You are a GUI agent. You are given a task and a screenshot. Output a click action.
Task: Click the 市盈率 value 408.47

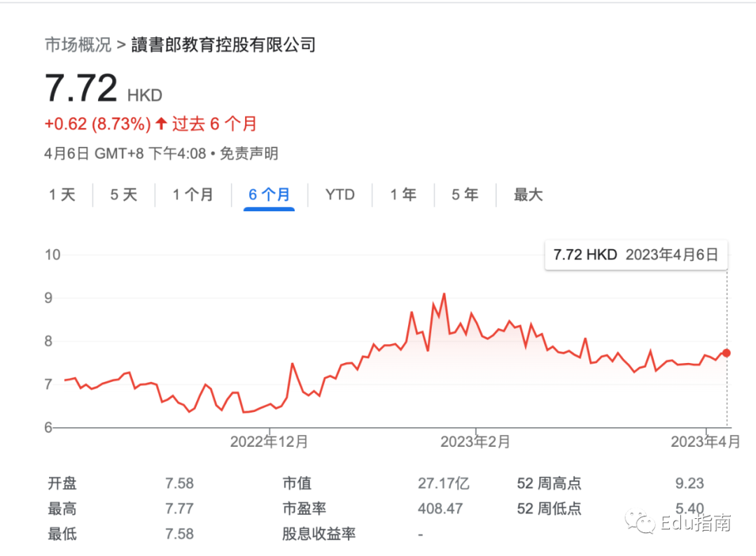click(440, 508)
